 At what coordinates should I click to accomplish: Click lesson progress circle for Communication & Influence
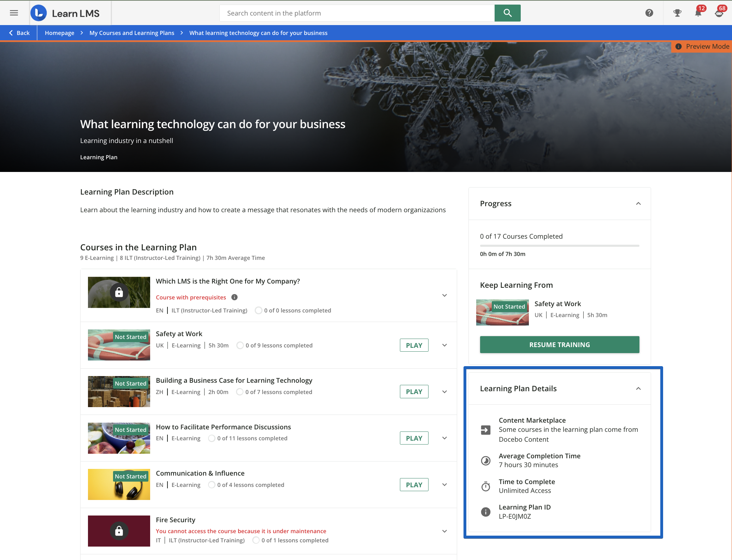211,485
